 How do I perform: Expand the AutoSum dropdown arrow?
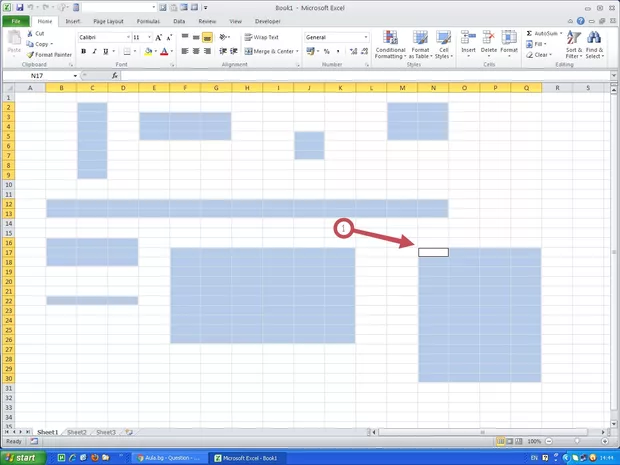tap(561, 34)
